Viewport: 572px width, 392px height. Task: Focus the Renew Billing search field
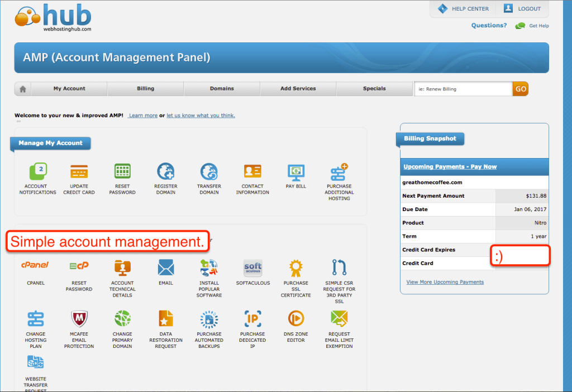(463, 89)
